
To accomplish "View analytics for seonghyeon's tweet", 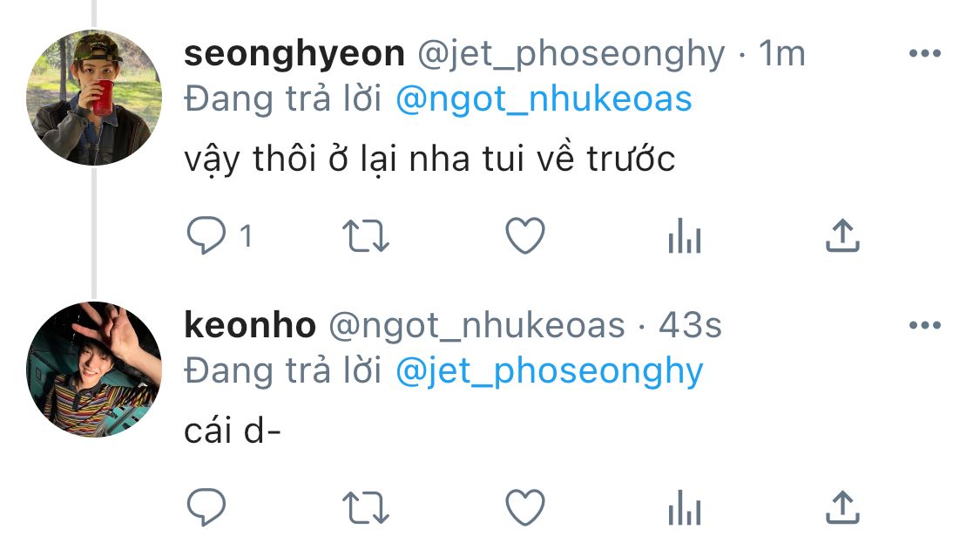I will (x=685, y=236).
